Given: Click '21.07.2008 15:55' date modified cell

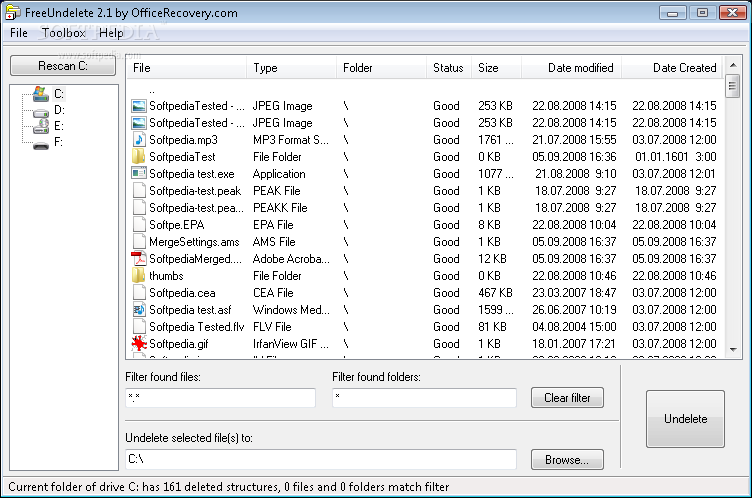Looking at the screenshot, I should coord(574,140).
